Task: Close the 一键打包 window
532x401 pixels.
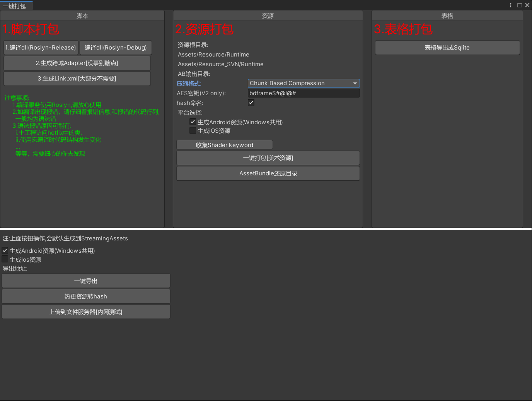Action: [x=527, y=5]
